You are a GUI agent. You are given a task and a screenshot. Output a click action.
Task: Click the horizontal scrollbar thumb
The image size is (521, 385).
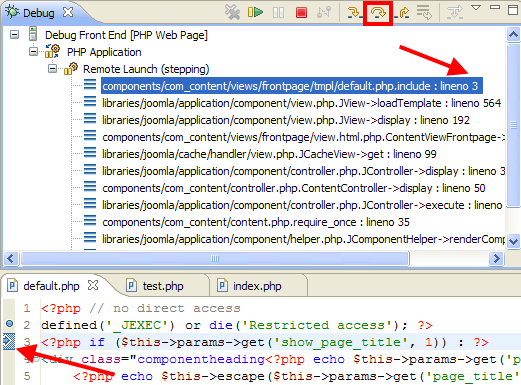pos(215,258)
